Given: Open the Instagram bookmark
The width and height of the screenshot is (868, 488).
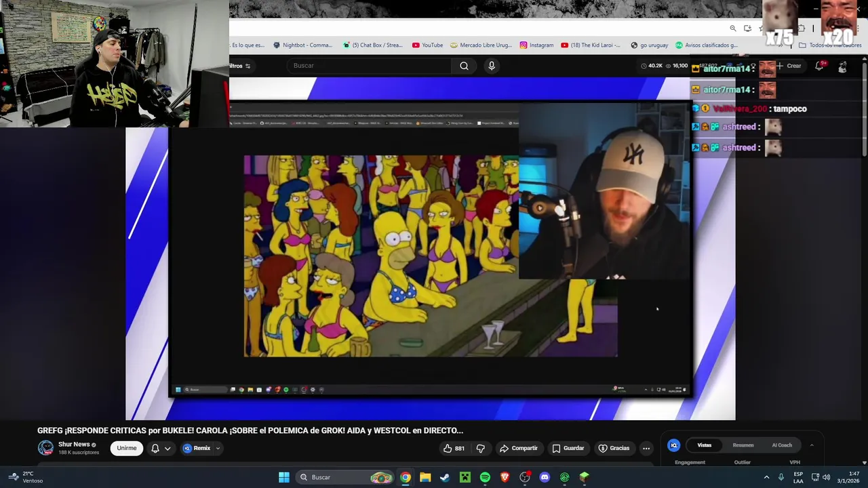Looking at the screenshot, I should click(536, 45).
